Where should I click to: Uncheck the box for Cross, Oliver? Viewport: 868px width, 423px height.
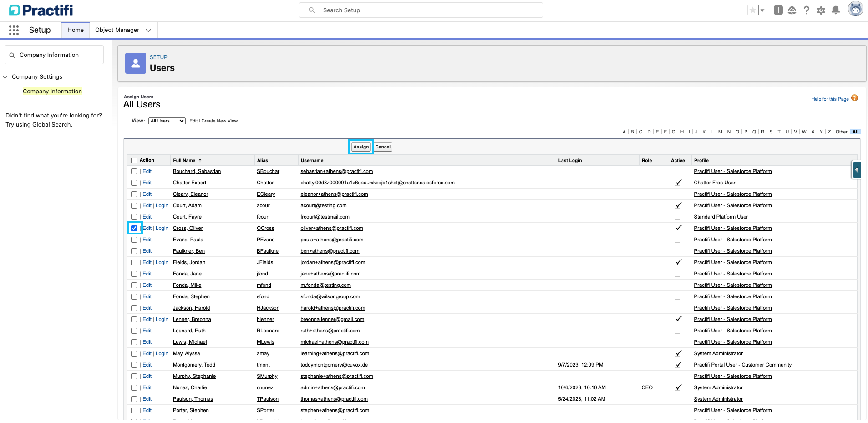[134, 228]
